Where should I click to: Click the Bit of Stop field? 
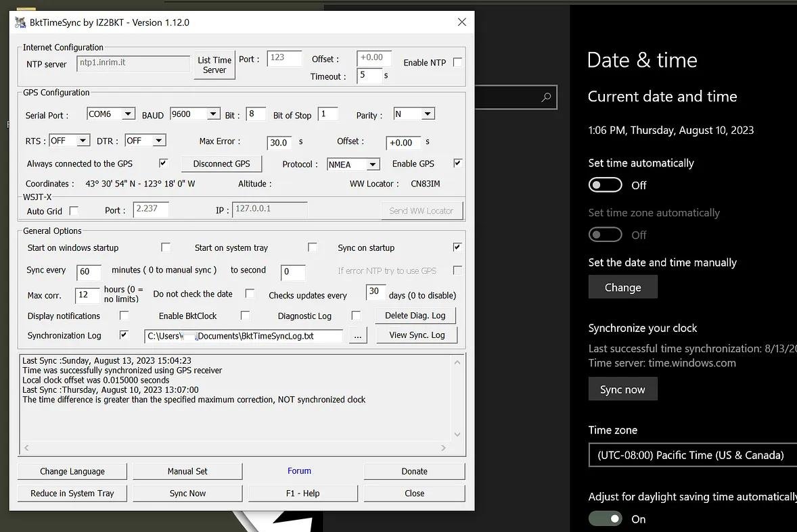coord(328,114)
